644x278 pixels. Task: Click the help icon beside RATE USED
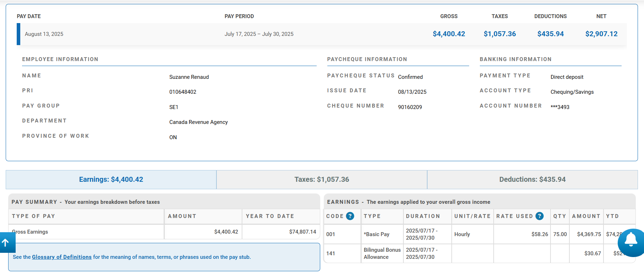[540, 216]
